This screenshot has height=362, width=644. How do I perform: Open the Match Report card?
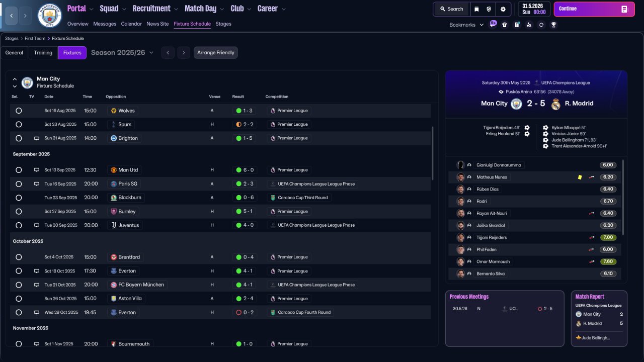[599, 318]
